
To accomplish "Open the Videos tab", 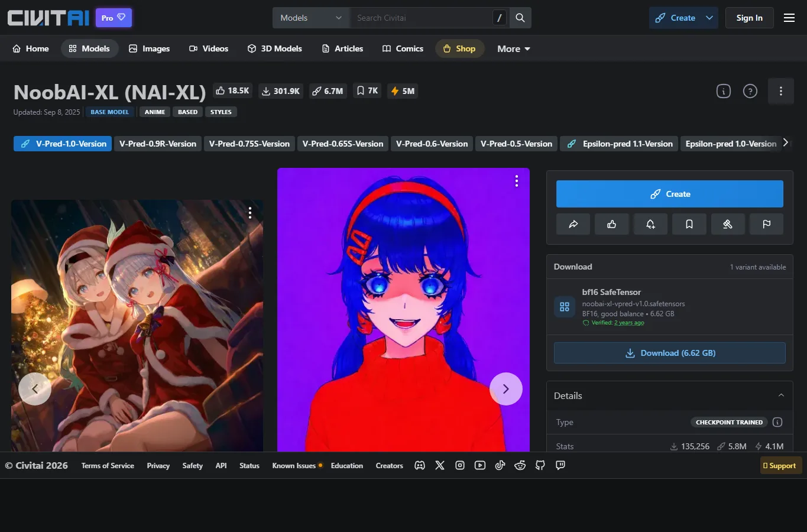I will (209, 48).
